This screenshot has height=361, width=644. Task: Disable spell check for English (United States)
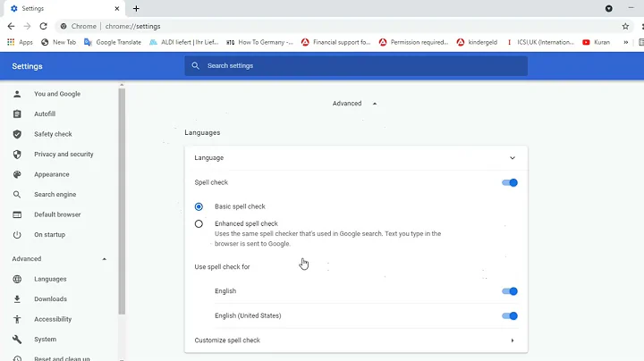[x=510, y=315]
